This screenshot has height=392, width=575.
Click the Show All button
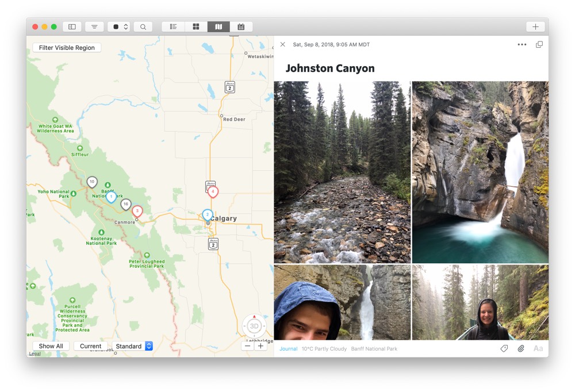(51, 346)
